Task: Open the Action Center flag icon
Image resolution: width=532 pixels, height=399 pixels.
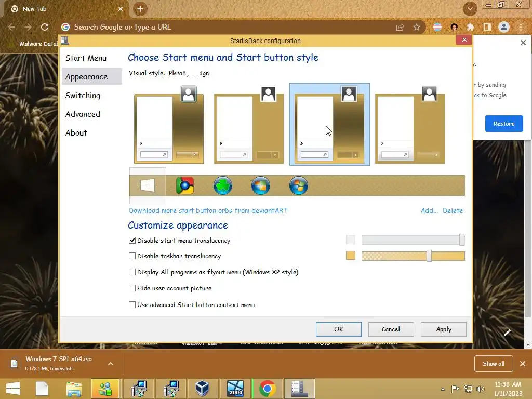Action: [x=455, y=389]
